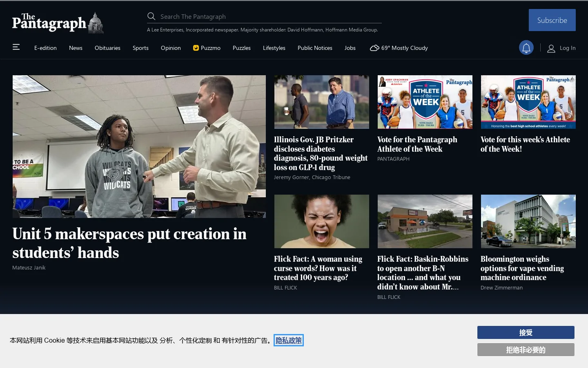
Task: Open the Baskin-Robbins building thumbnail
Action: pos(425,221)
